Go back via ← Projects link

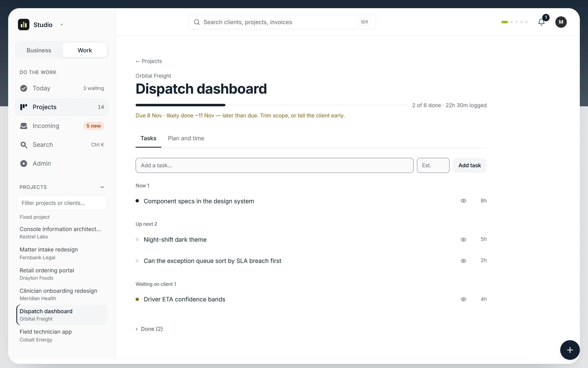[x=149, y=61]
